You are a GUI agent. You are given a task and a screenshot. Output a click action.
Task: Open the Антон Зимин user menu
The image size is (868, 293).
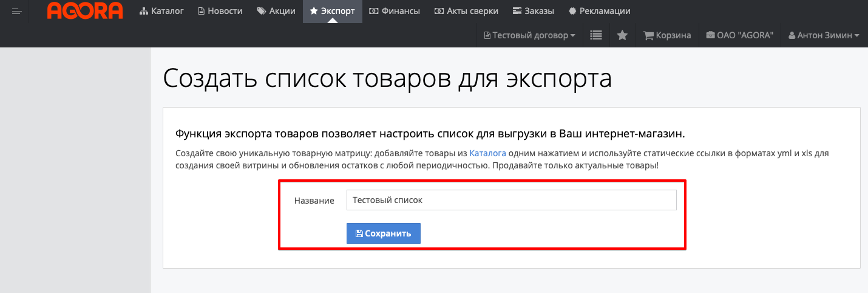[824, 35]
